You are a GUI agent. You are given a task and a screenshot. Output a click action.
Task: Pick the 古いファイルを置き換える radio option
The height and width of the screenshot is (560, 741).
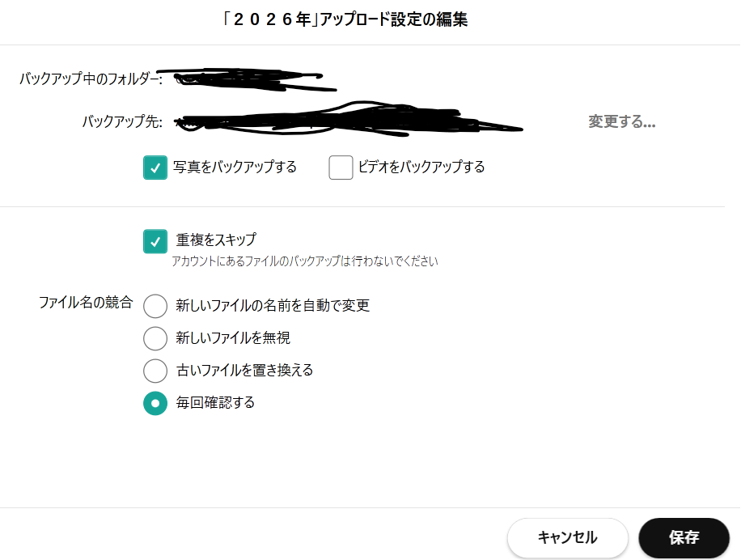click(x=155, y=371)
